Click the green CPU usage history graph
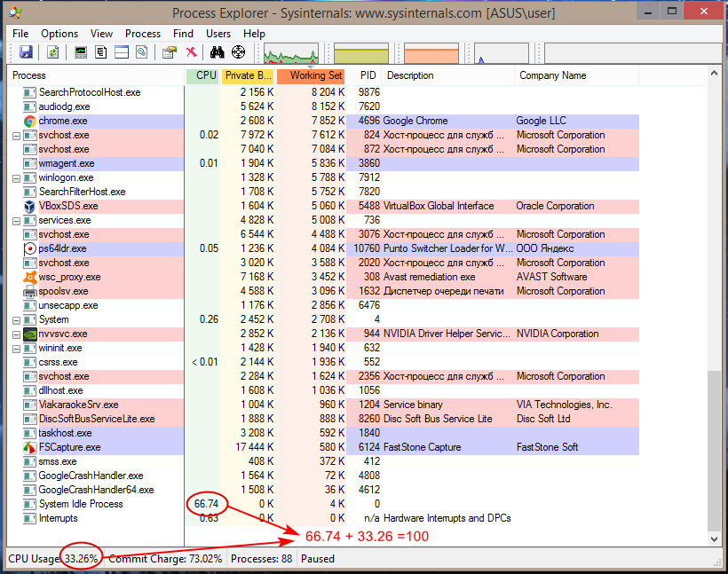The image size is (728, 574). (290, 53)
